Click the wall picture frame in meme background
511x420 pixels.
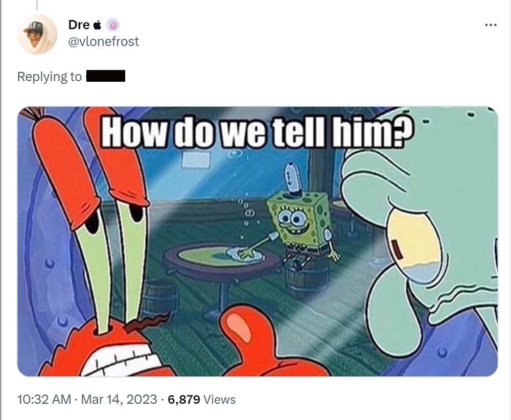tap(196, 160)
